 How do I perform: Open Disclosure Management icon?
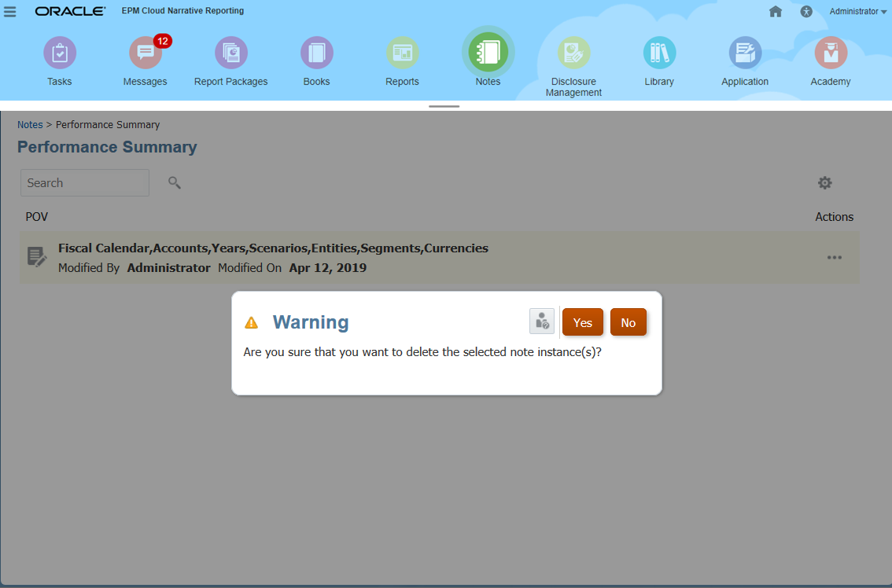573,53
